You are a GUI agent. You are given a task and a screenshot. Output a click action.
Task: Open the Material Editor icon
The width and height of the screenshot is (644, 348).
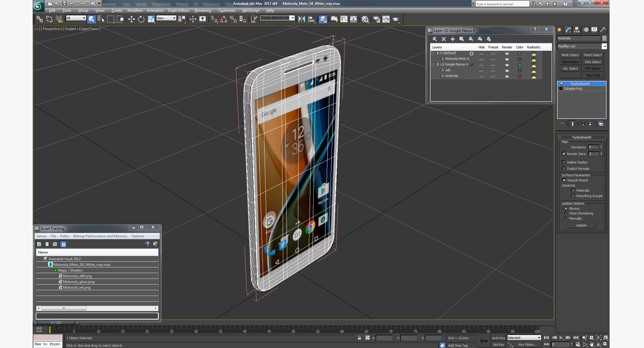365,19
